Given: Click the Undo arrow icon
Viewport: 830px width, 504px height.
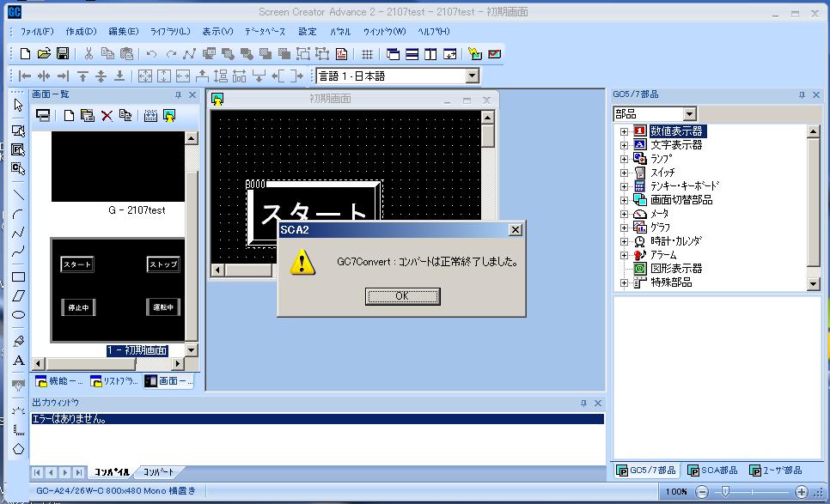Looking at the screenshot, I should pyautogui.click(x=151, y=53).
